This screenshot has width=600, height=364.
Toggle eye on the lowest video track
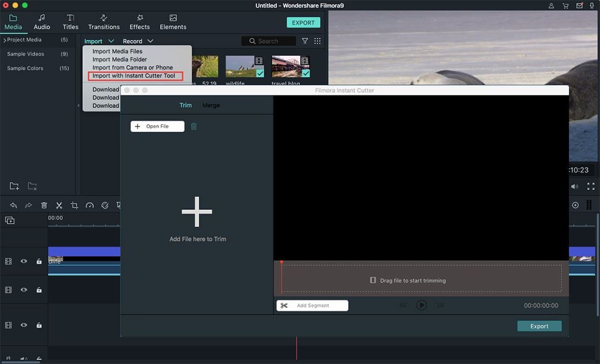24,325
